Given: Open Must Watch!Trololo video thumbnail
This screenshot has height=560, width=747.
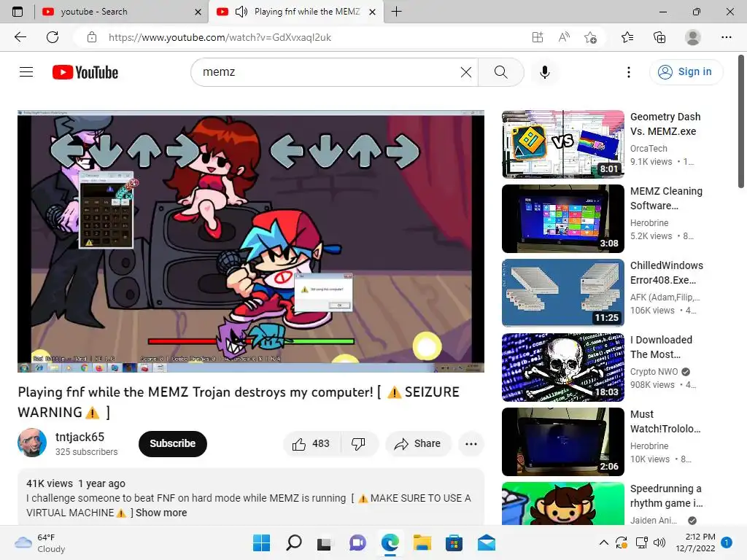Looking at the screenshot, I should coord(563,442).
